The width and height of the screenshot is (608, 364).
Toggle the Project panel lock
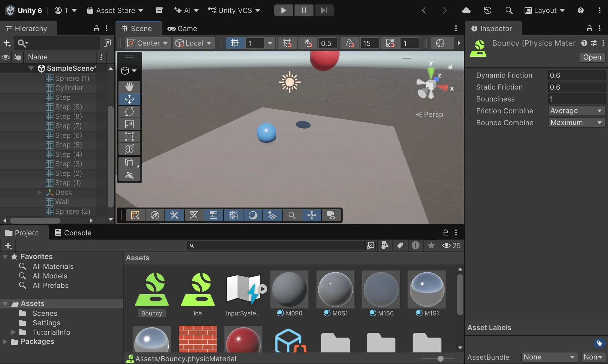[446, 232]
